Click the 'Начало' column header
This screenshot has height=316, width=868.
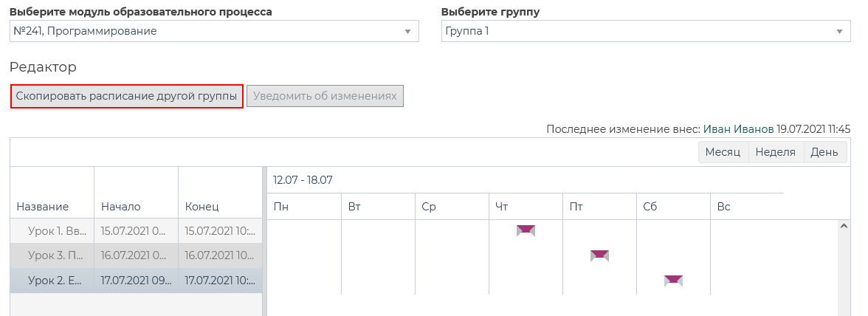coord(121,207)
